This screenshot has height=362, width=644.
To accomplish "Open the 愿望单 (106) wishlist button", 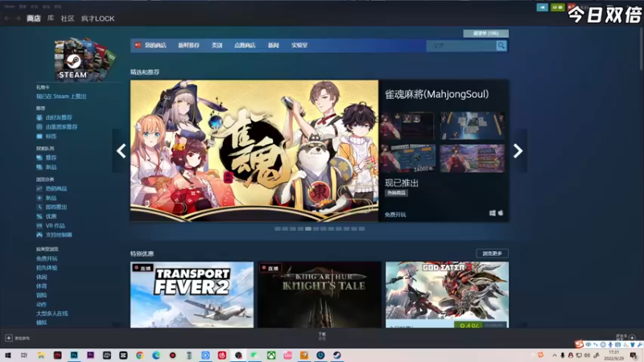I will pyautogui.click(x=486, y=33).
